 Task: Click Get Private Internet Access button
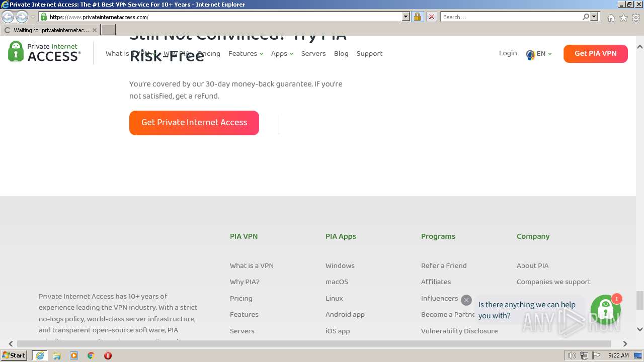194,123
